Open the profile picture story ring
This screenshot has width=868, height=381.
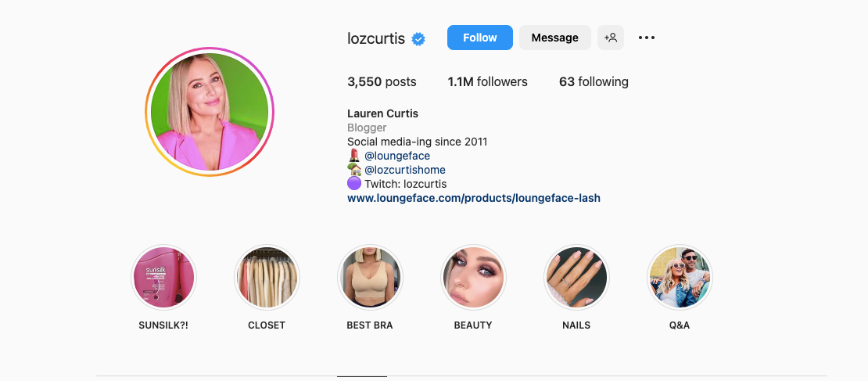point(210,112)
